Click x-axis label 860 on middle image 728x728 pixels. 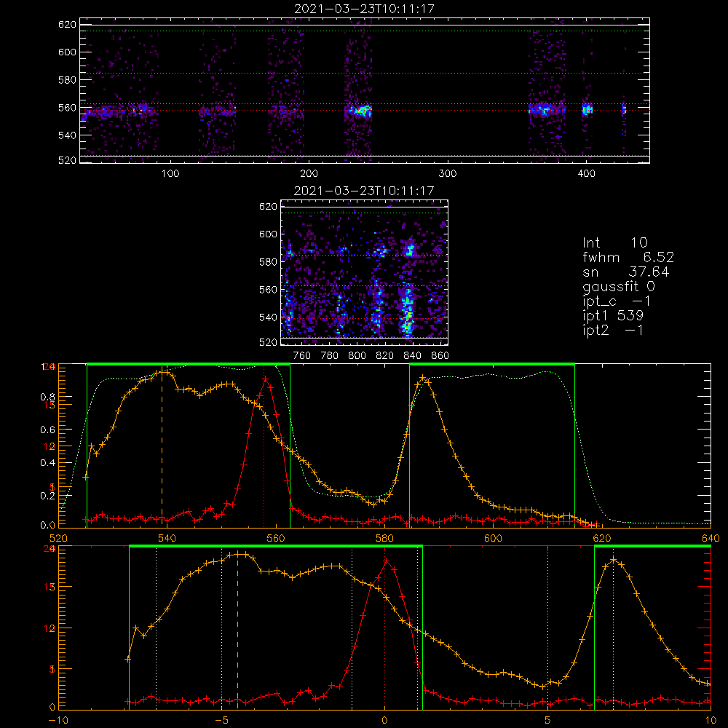coord(440,356)
